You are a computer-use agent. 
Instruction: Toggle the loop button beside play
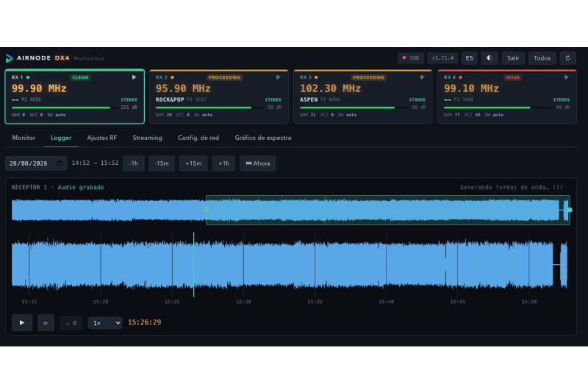point(46,322)
